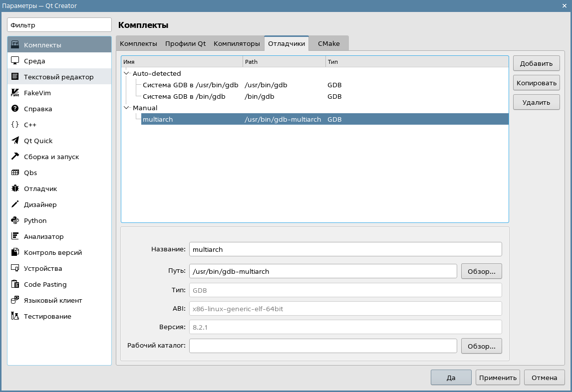
Task: Click the FakeVim icon in sidebar
Action: tap(15, 93)
